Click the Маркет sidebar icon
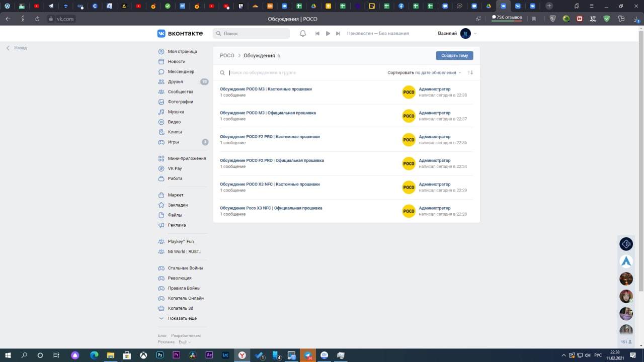Screen dimensions: 644x362 pyautogui.click(x=162, y=195)
